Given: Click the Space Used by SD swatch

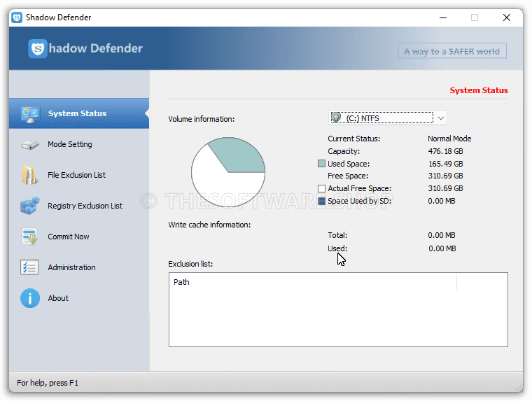Looking at the screenshot, I should coord(321,201).
